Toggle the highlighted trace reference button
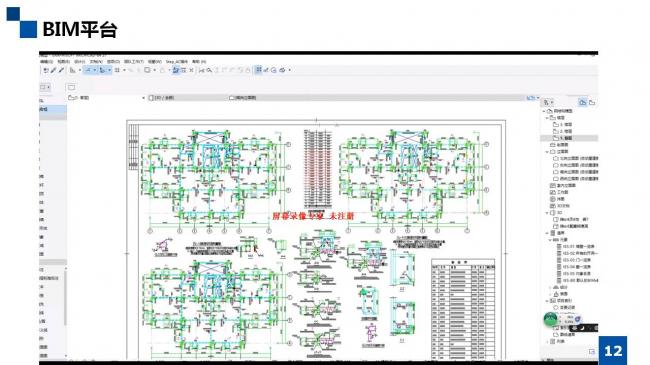 click(x=176, y=70)
